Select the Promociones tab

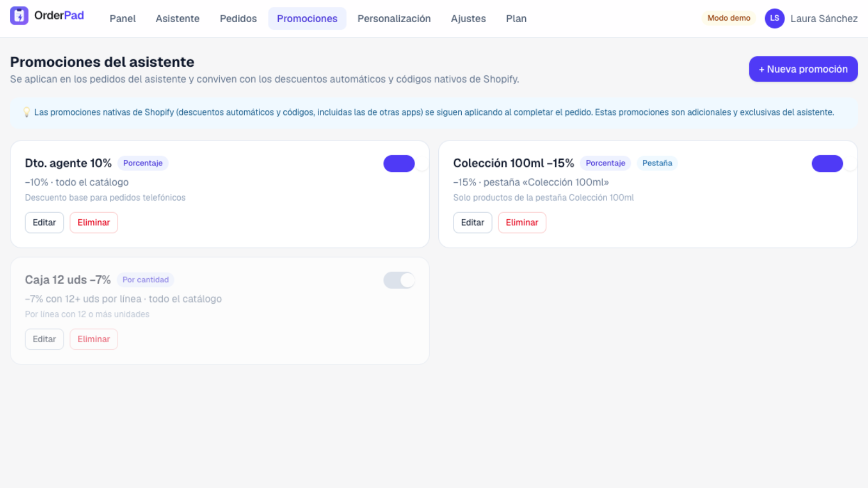[x=307, y=18]
